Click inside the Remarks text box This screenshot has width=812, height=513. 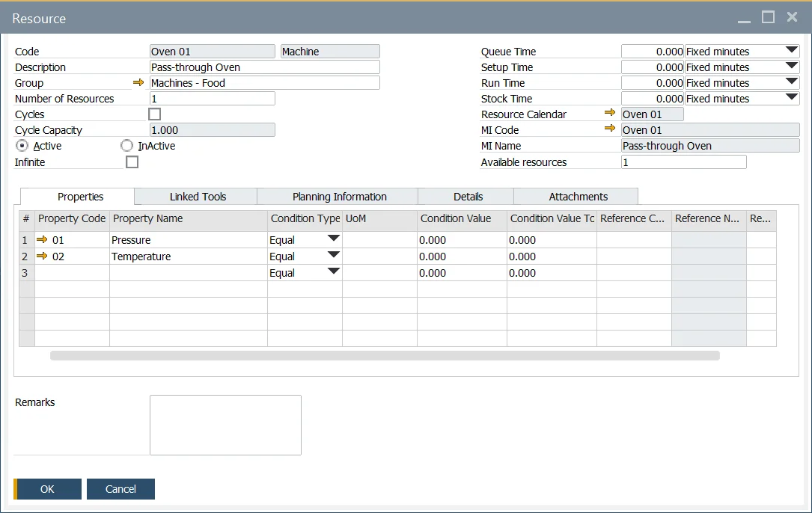point(225,425)
